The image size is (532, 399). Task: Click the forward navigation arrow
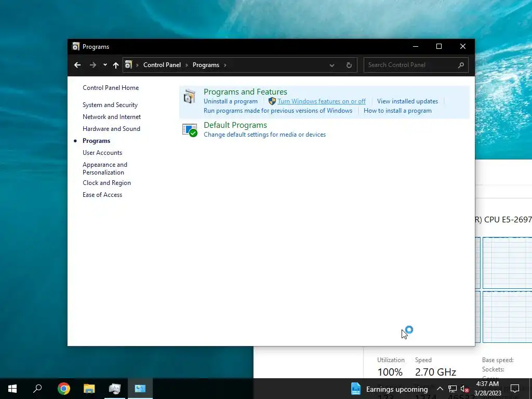[93, 65]
